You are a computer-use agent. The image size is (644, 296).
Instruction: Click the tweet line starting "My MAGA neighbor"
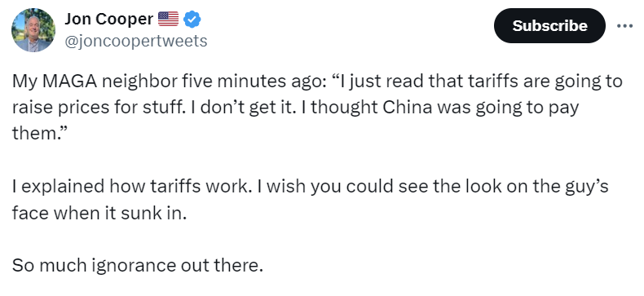coord(317,82)
